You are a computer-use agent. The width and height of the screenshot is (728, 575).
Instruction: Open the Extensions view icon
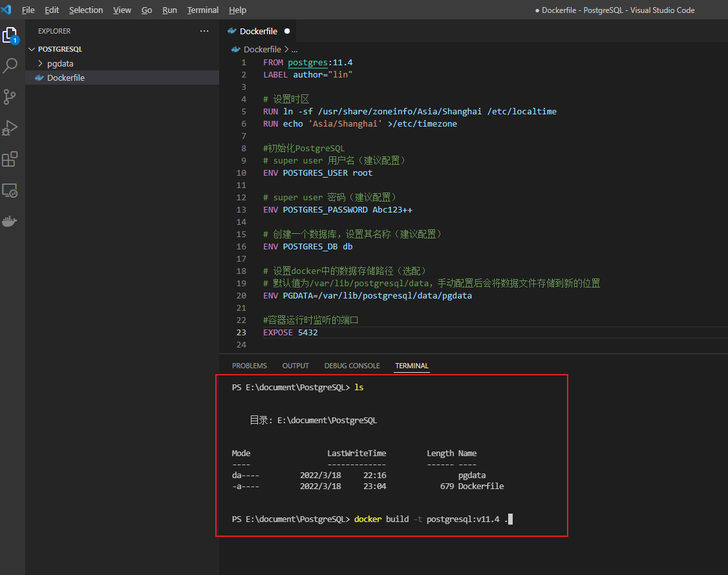10,159
